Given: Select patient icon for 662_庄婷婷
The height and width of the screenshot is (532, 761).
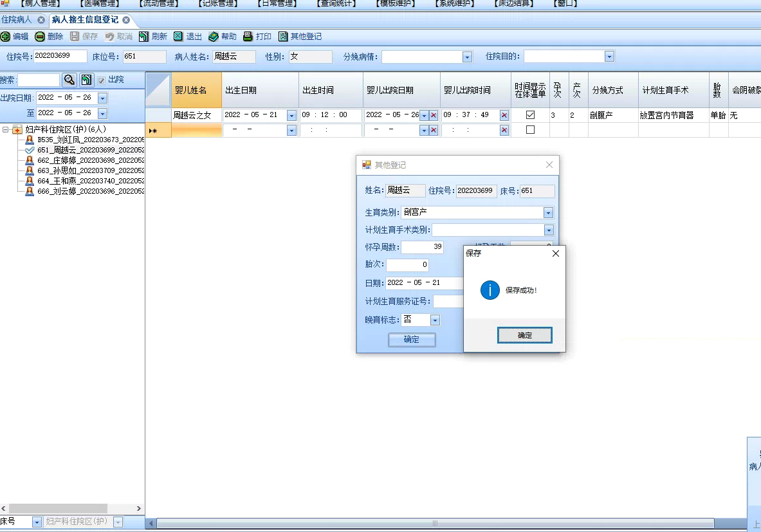Looking at the screenshot, I should click(x=30, y=160).
